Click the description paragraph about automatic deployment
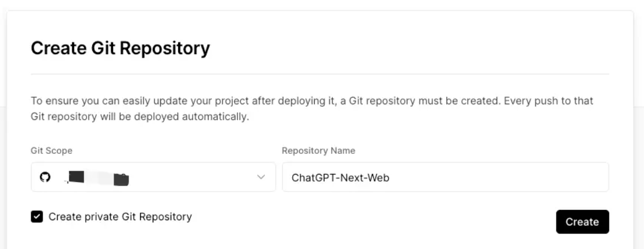644x249 pixels. click(x=312, y=109)
